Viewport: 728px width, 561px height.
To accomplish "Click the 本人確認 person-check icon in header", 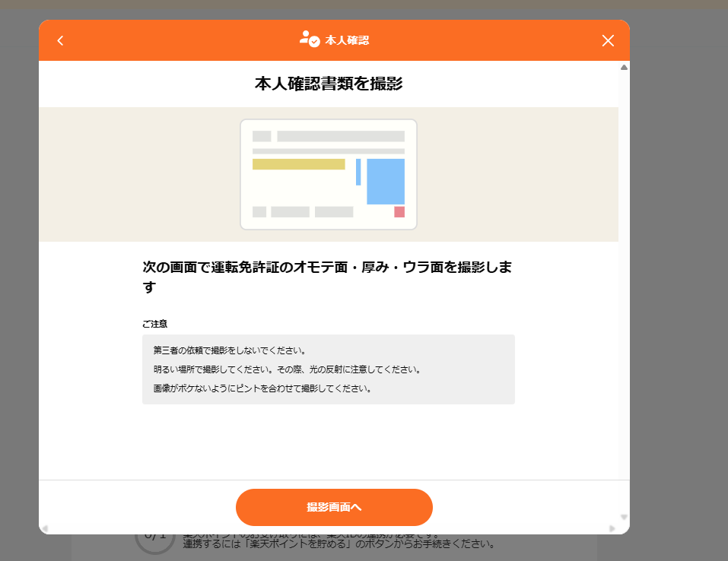I will coord(310,40).
